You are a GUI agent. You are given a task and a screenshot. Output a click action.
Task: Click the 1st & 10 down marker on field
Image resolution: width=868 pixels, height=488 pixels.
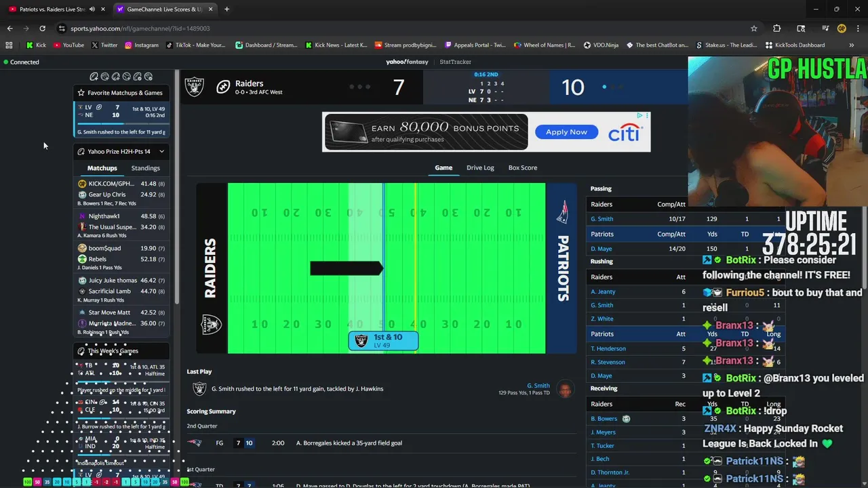383,341
